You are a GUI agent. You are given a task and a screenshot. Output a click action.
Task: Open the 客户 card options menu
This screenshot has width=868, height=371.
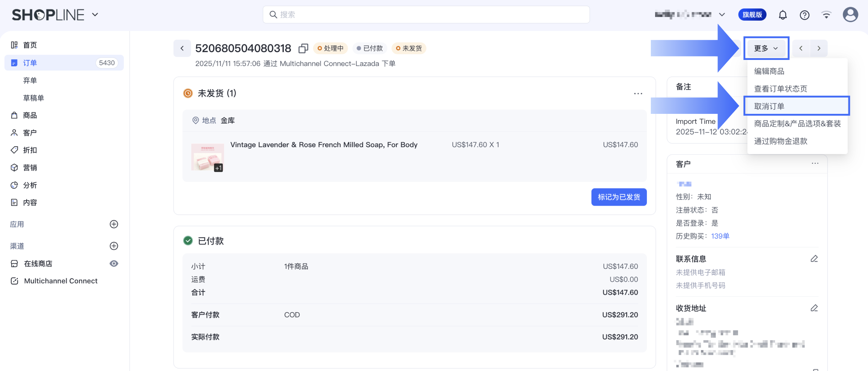click(x=815, y=164)
